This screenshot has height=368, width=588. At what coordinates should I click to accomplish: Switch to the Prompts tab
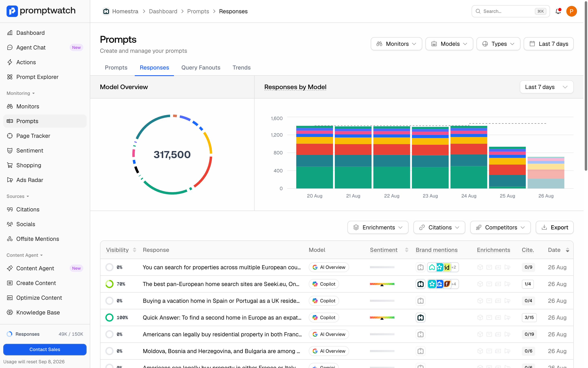coord(116,67)
